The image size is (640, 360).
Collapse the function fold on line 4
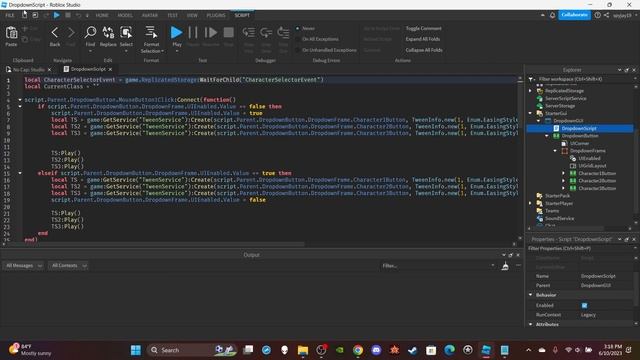coord(20,100)
